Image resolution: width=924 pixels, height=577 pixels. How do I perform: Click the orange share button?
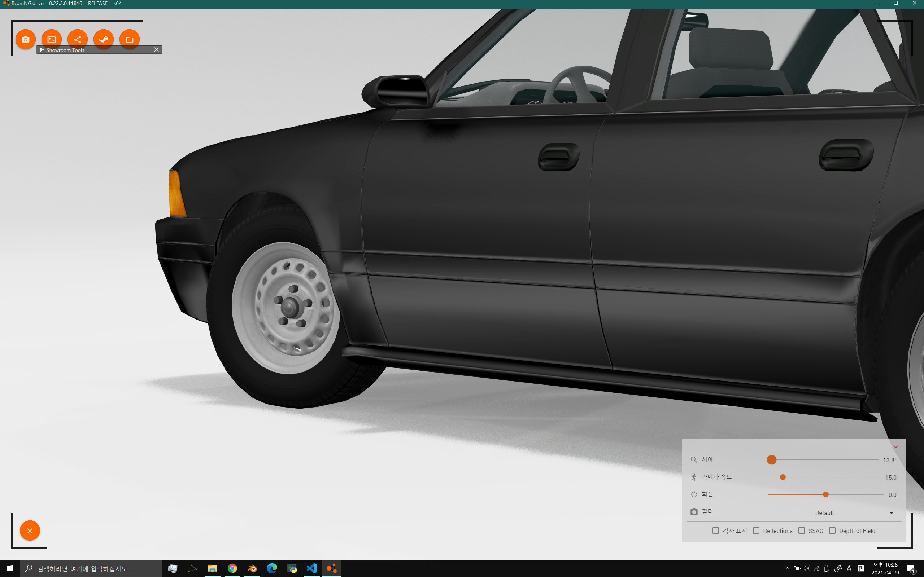[x=78, y=39]
